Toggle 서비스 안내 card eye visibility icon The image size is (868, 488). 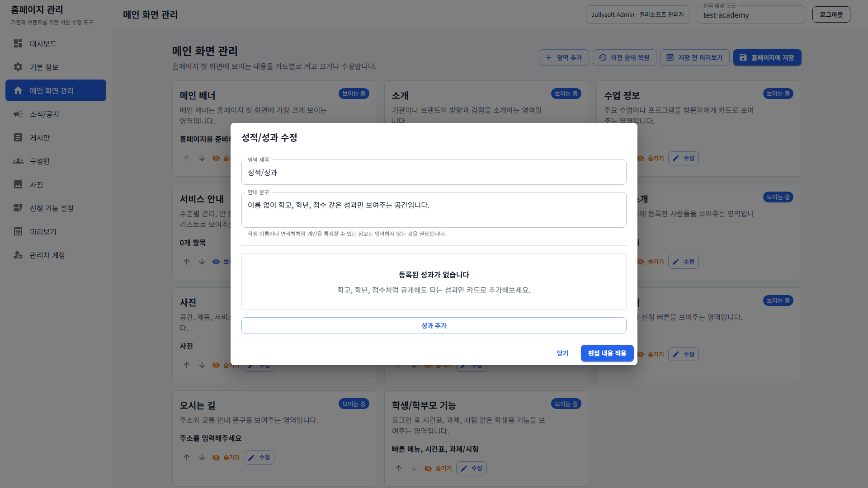216,262
